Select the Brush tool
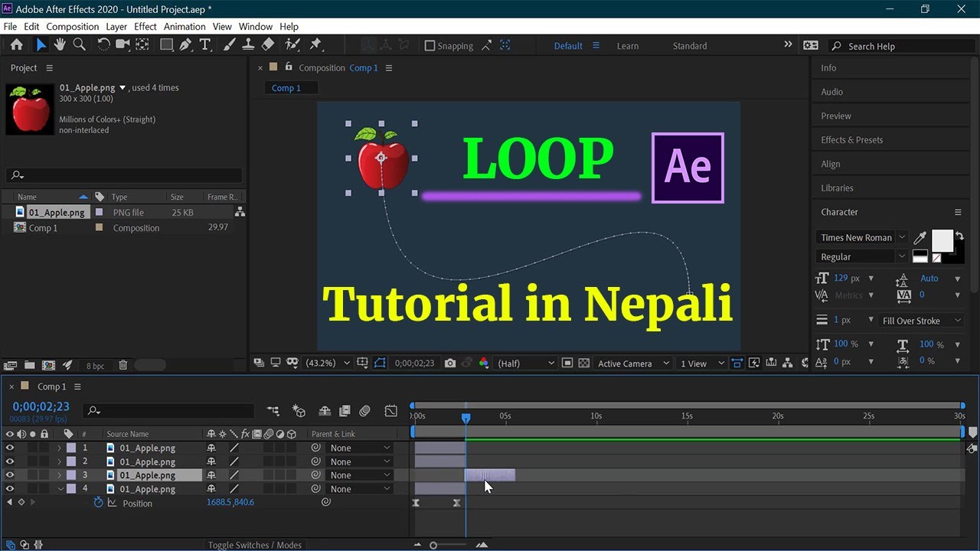The width and height of the screenshot is (980, 551). 230,45
